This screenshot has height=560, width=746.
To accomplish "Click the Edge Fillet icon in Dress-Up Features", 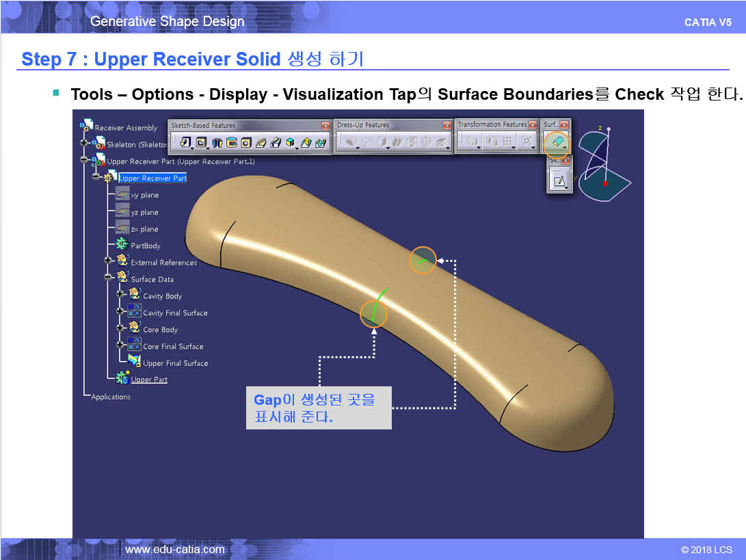I will point(351,142).
